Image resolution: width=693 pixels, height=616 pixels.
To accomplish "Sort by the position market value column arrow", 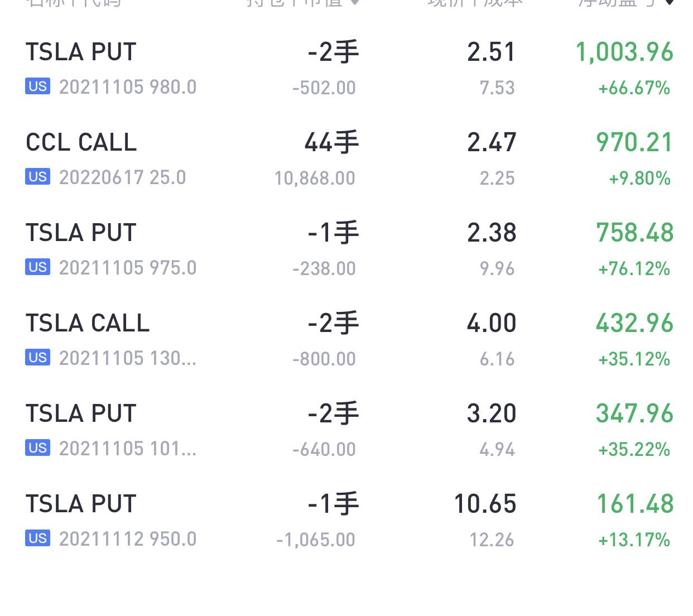I will tap(355, 3).
